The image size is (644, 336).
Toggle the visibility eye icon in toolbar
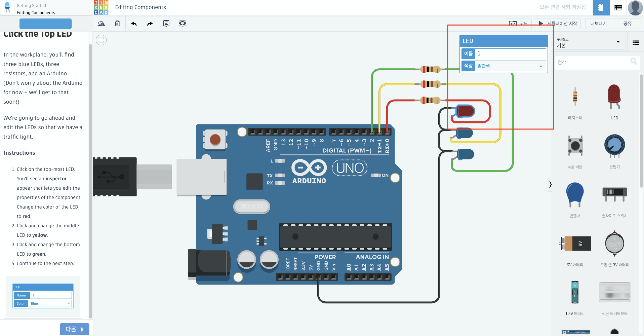183,24
